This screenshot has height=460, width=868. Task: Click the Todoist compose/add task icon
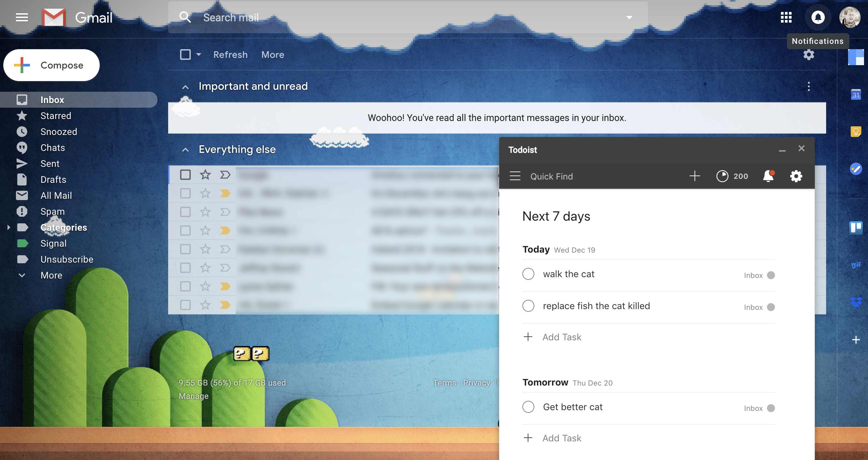pyautogui.click(x=695, y=176)
